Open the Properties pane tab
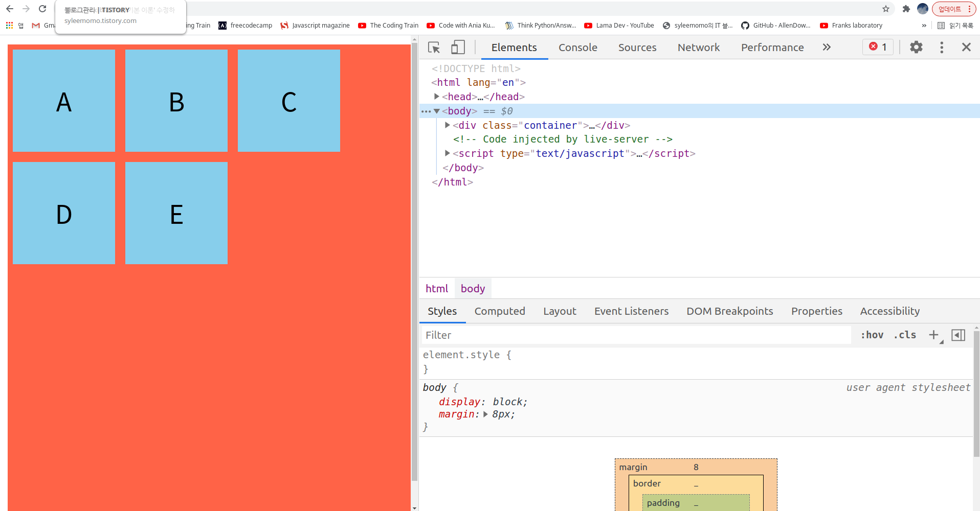Screen dimensions: 980x511 point(817,311)
